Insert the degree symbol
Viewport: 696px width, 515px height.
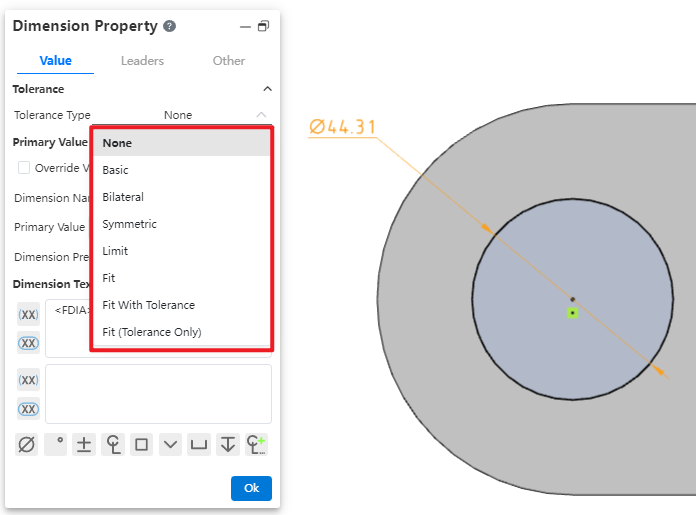56,445
